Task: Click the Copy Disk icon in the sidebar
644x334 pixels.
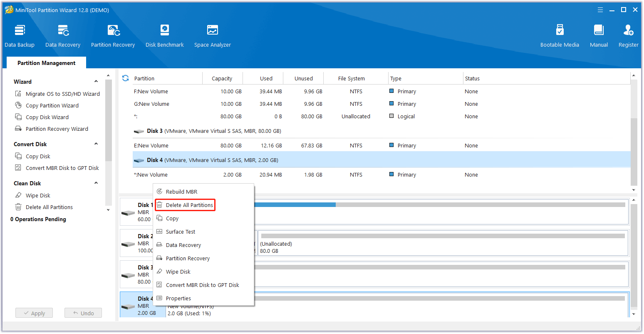Action: [x=18, y=156]
